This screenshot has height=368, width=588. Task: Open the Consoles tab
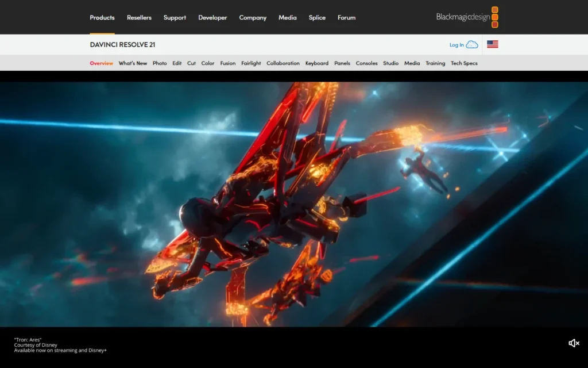click(x=366, y=63)
